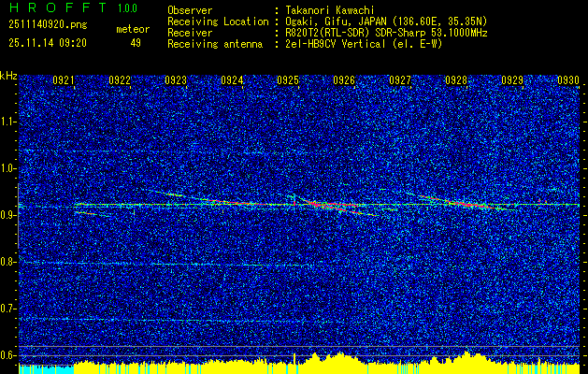This screenshot has height=374, width=588.
Task: Click the 2el-HB9CV Vertical antenna text
Action: click(362, 44)
